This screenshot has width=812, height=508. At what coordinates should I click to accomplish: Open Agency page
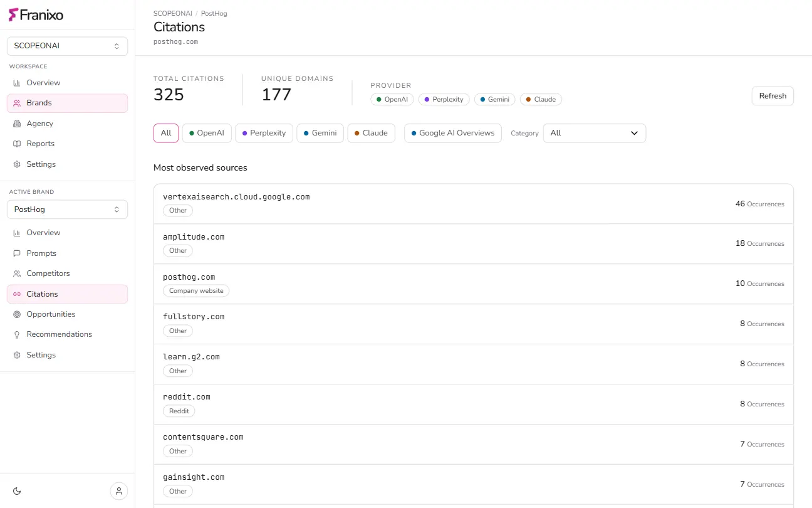pos(67,124)
